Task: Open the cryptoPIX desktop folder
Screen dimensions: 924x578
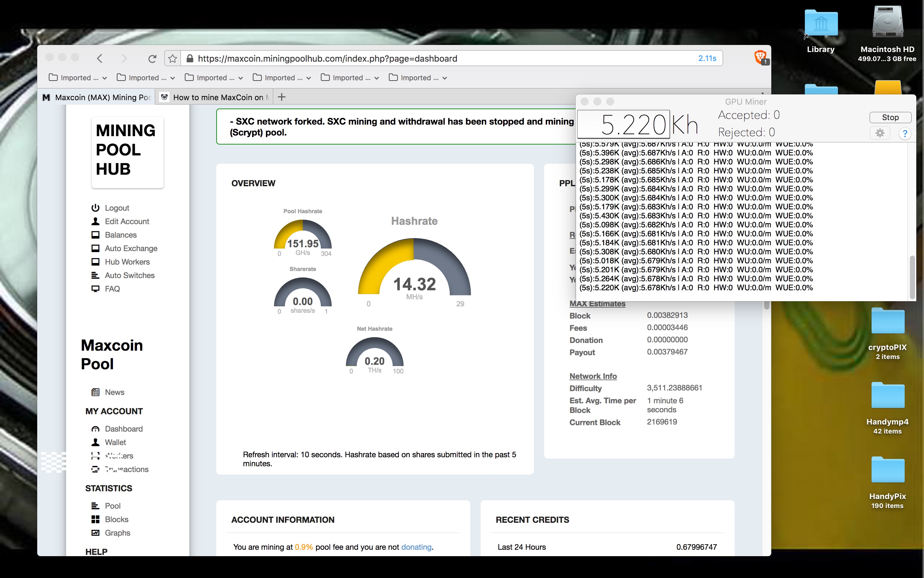Action: [888, 321]
